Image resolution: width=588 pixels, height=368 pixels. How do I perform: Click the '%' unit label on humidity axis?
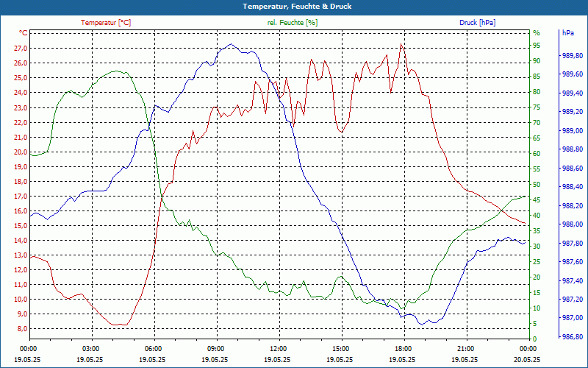click(537, 33)
